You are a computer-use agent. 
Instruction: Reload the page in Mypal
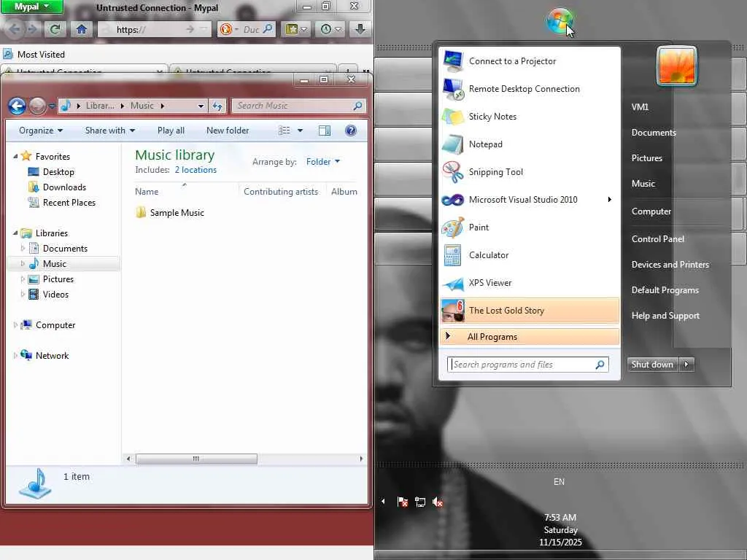coord(55,29)
